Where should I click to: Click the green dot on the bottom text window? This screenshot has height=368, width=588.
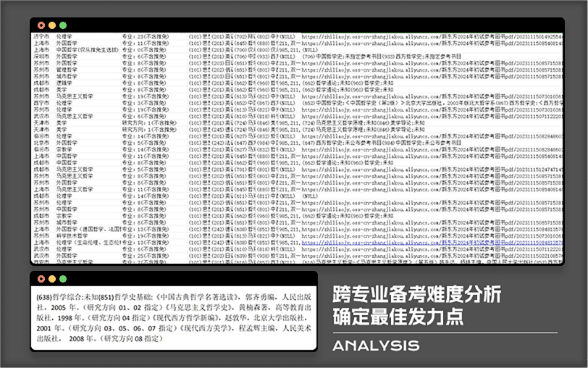63,279
